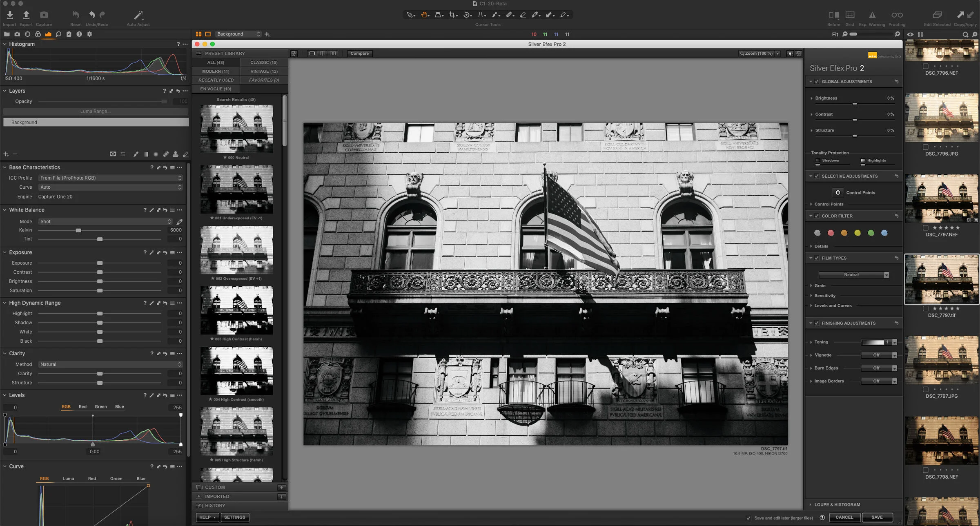980x526 pixels.
Task: Click the Import icon in toolbar
Action: (10, 16)
